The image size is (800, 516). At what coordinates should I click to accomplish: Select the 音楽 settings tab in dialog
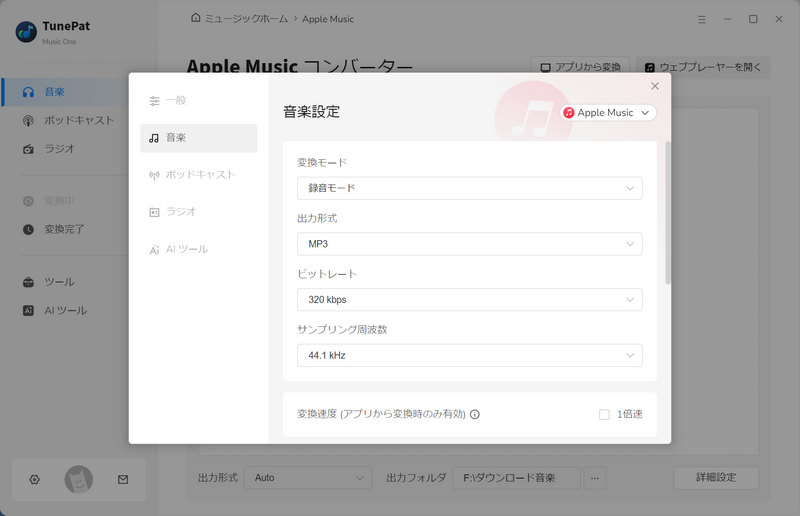pyautogui.click(x=198, y=138)
